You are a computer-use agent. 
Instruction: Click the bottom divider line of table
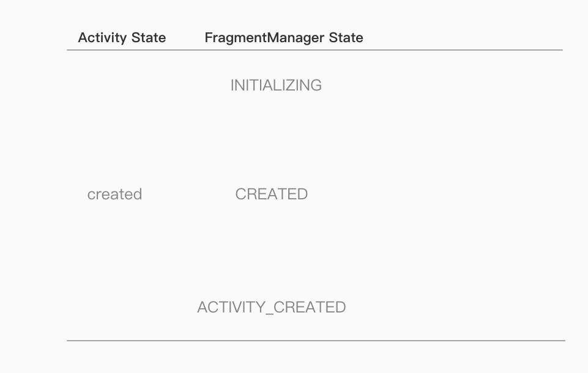click(316, 341)
